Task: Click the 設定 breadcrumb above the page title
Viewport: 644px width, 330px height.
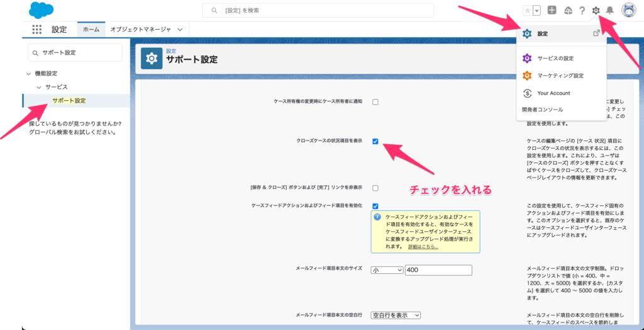Action: [x=171, y=51]
